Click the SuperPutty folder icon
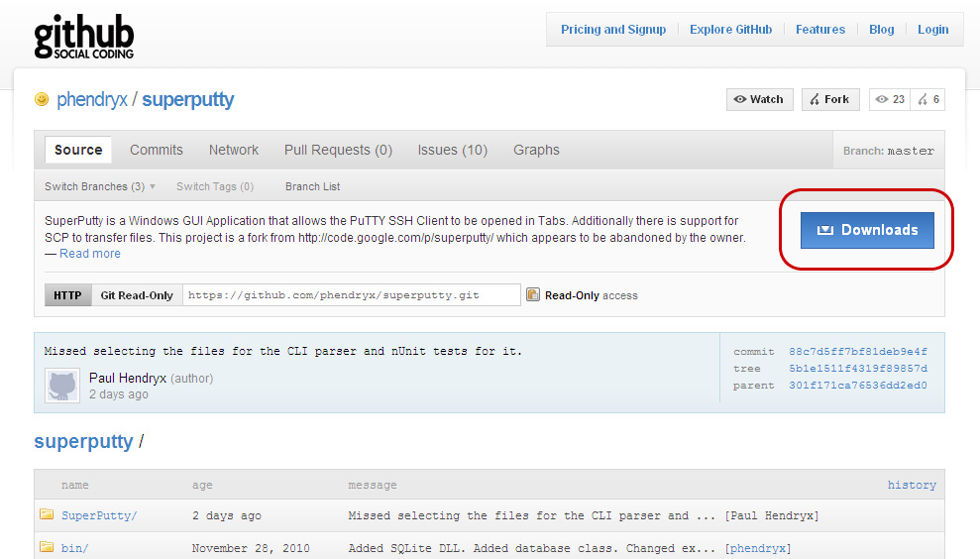The image size is (980, 559). point(47,514)
